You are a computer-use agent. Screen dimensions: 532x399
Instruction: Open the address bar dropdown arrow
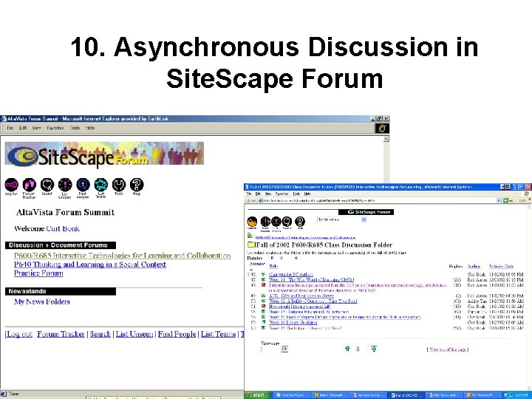[499, 200]
